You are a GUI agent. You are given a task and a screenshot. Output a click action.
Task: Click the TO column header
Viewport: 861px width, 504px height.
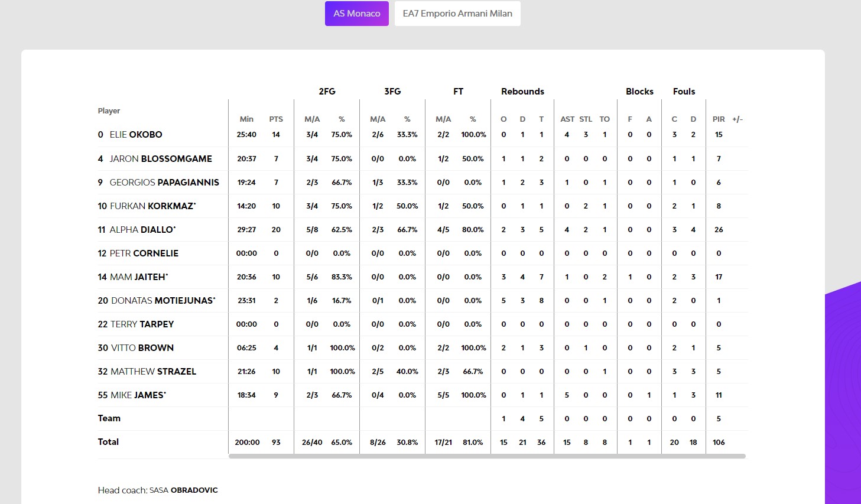(x=605, y=119)
